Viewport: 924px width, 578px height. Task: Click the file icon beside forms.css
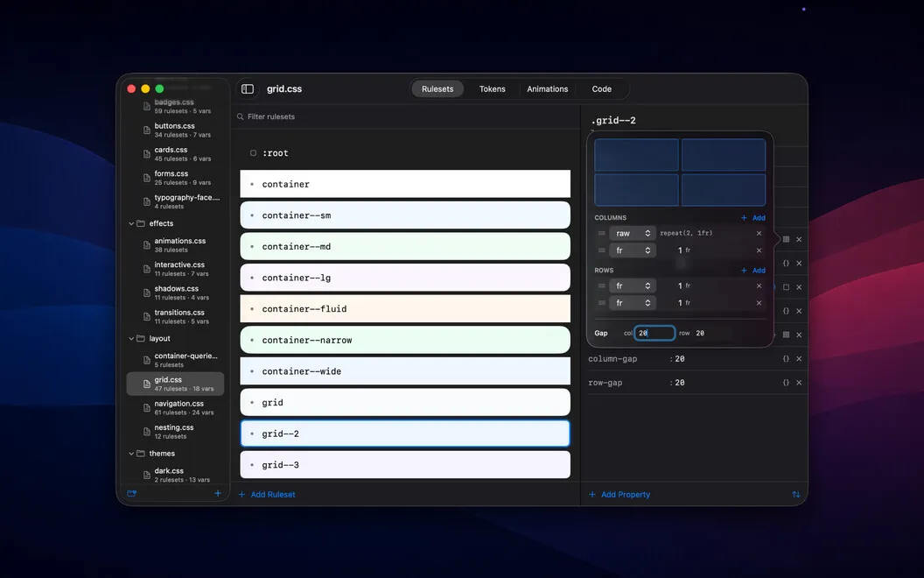(147, 178)
